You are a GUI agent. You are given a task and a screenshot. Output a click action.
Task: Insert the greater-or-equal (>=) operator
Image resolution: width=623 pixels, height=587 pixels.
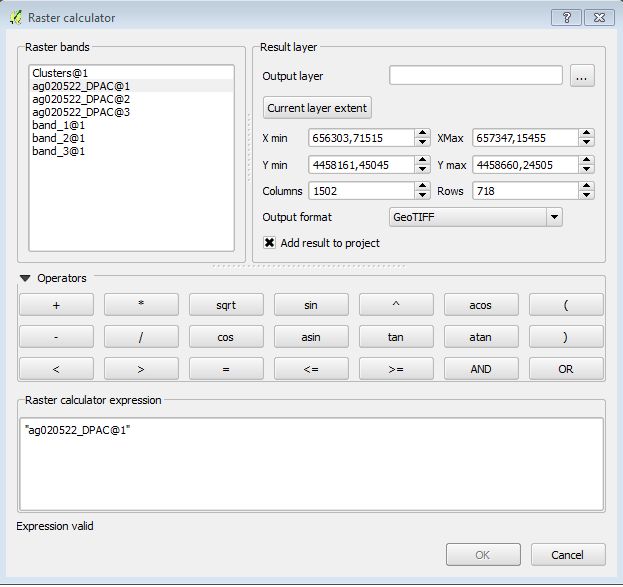(x=396, y=369)
